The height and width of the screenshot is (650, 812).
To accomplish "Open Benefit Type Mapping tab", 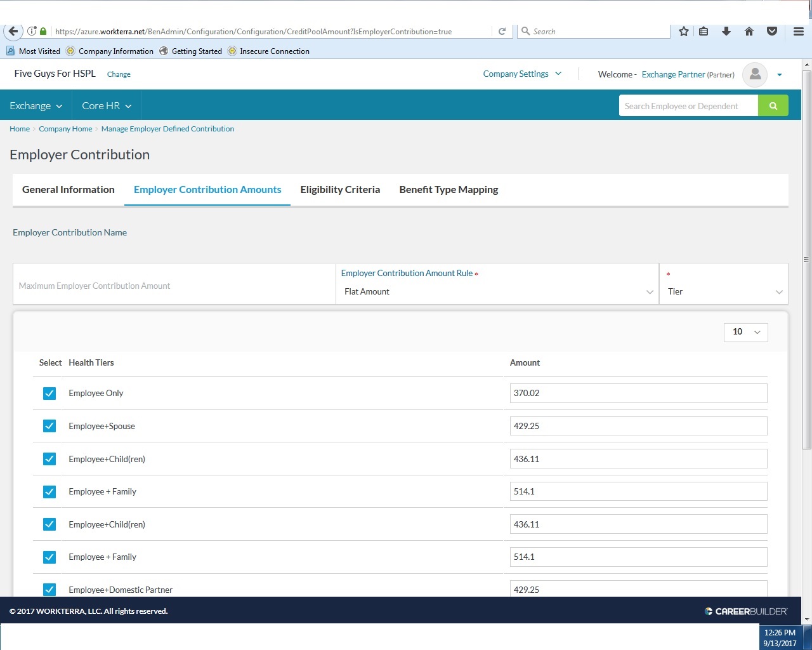I will 449,190.
